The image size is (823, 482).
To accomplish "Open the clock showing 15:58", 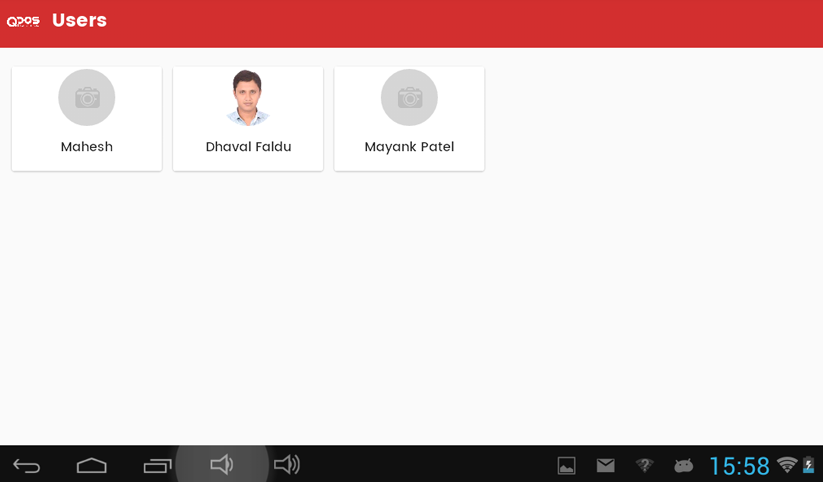I will click(x=740, y=466).
